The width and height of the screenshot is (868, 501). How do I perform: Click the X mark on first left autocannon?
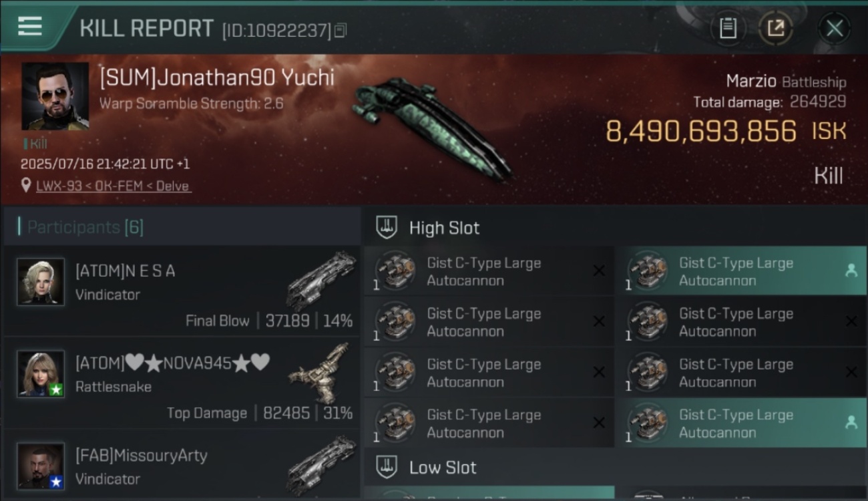(599, 271)
